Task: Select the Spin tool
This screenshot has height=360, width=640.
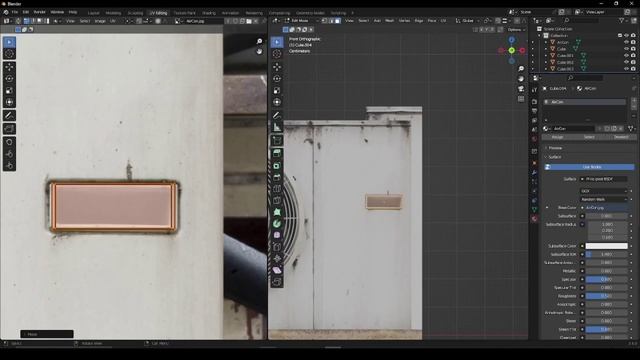Action: point(277,224)
